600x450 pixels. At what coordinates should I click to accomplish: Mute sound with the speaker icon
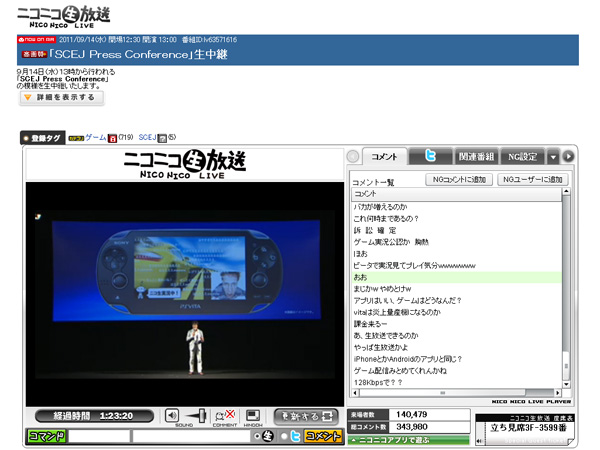172,414
